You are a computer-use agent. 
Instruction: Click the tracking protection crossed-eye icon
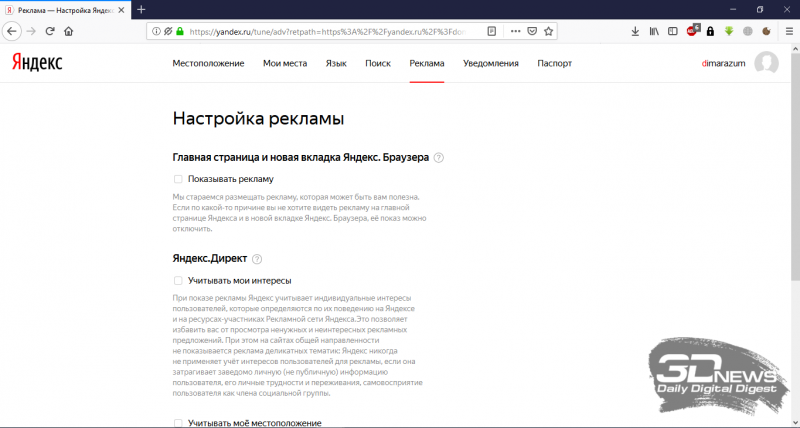[168, 31]
